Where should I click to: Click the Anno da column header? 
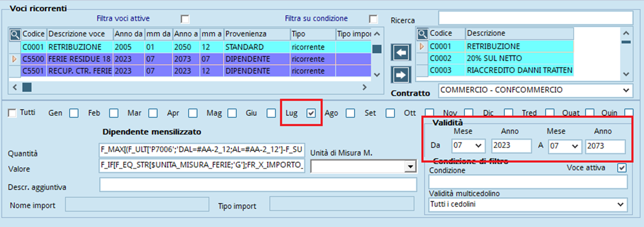tap(129, 34)
